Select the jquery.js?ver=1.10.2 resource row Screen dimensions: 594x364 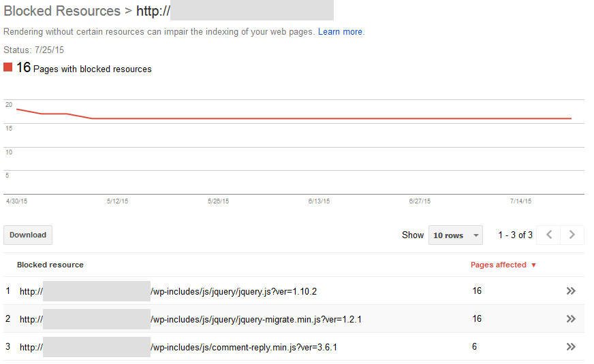click(x=234, y=291)
